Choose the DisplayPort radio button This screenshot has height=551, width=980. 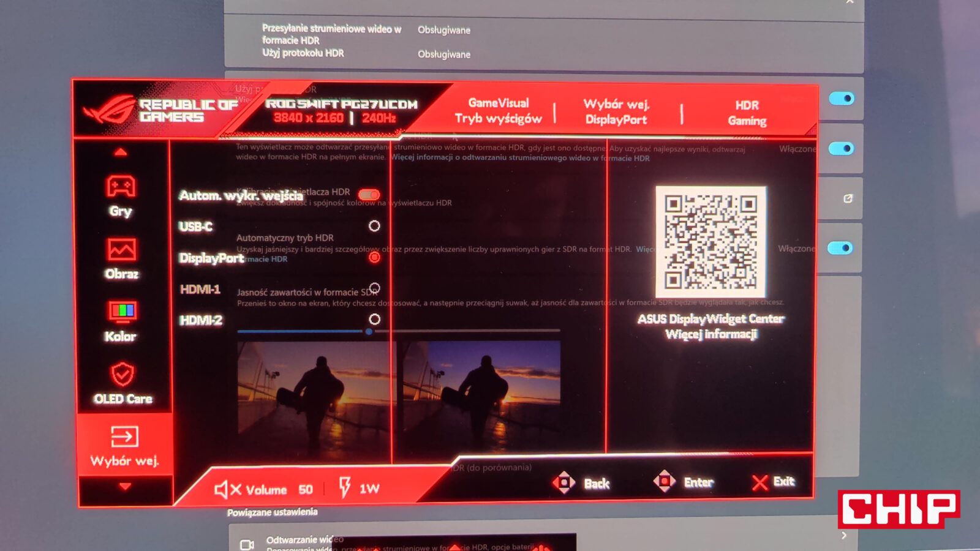374,258
